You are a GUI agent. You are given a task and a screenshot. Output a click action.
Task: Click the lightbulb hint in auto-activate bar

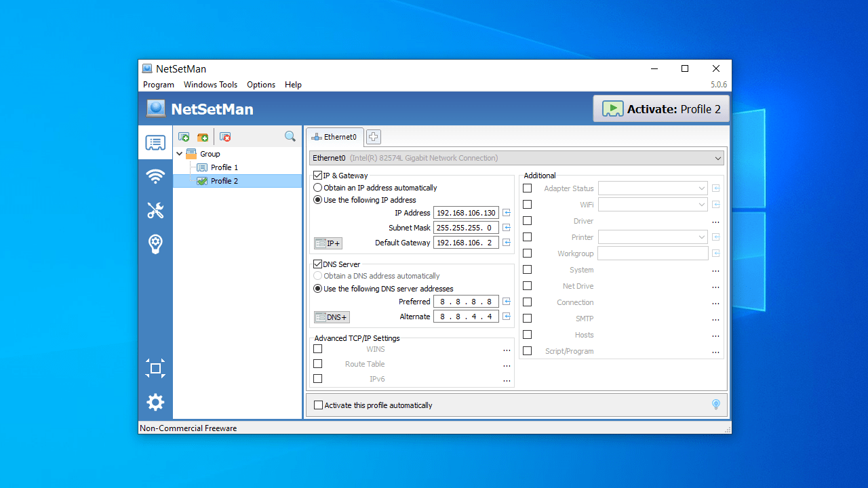tap(715, 405)
